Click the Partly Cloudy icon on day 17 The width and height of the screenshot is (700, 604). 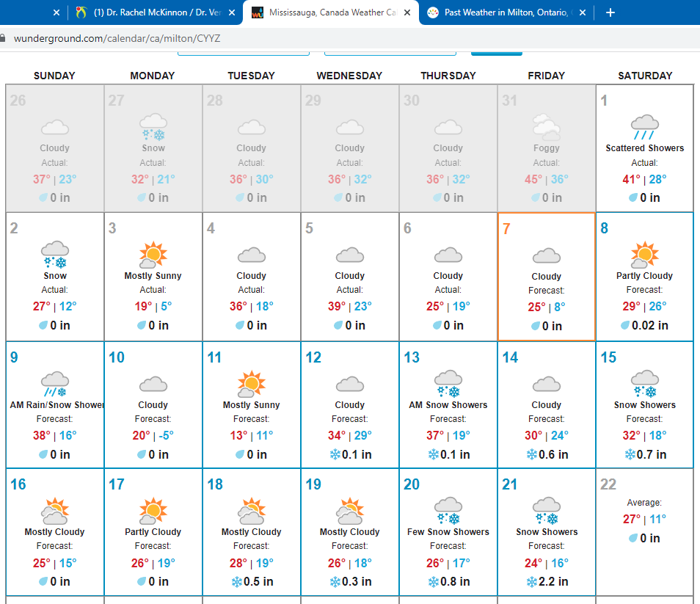tap(153, 511)
